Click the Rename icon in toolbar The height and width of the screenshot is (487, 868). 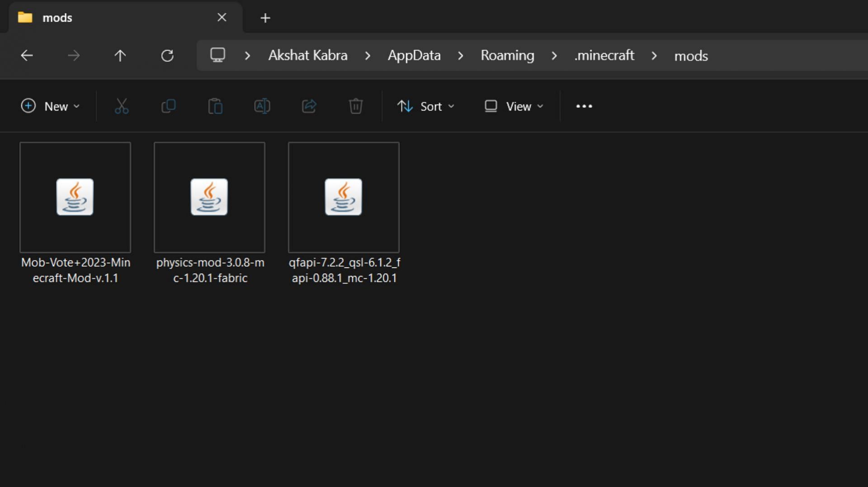pyautogui.click(x=262, y=106)
